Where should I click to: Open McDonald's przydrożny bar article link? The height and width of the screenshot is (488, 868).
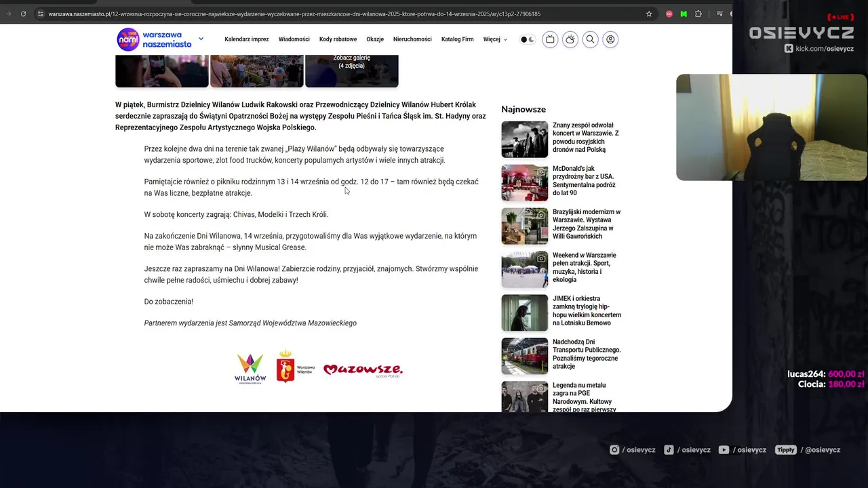tap(585, 181)
